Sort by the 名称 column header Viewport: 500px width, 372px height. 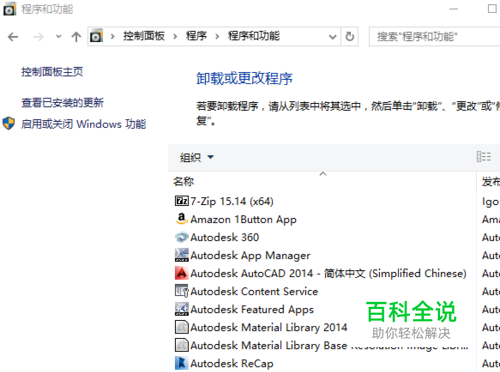[x=183, y=181]
